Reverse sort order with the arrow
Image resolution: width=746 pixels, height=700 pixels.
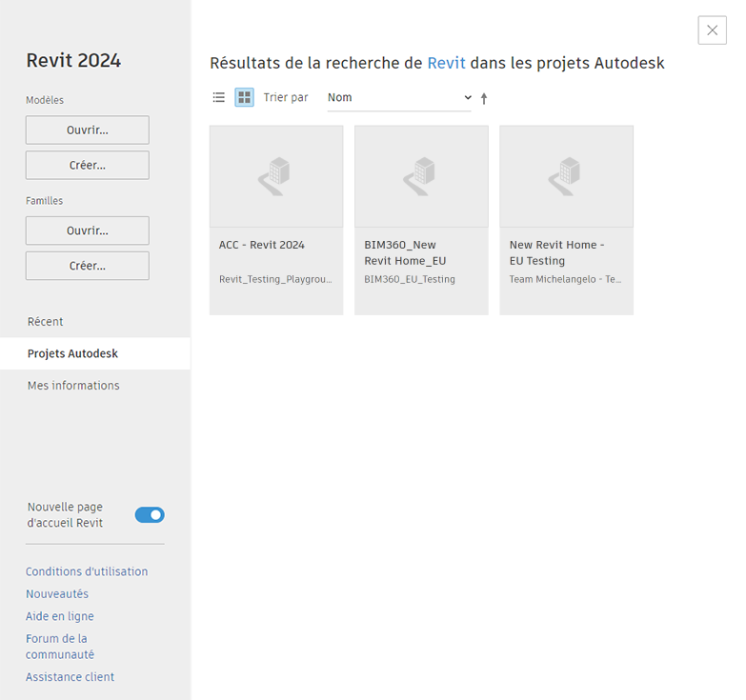click(x=484, y=98)
